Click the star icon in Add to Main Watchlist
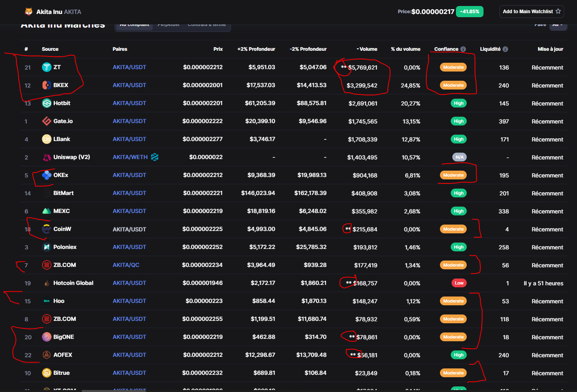Viewport: 577px width, 392px height. point(558,11)
